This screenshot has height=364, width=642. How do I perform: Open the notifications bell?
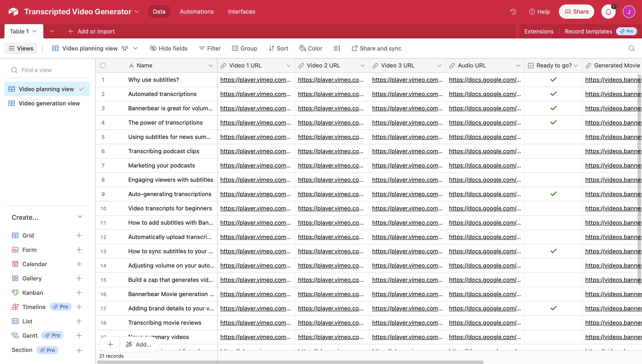(x=608, y=11)
